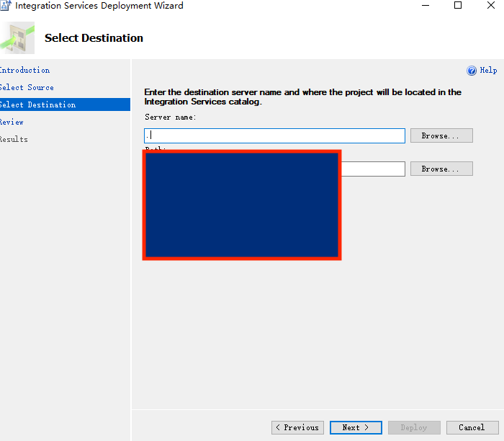Go to the Introduction step

pos(24,71)
